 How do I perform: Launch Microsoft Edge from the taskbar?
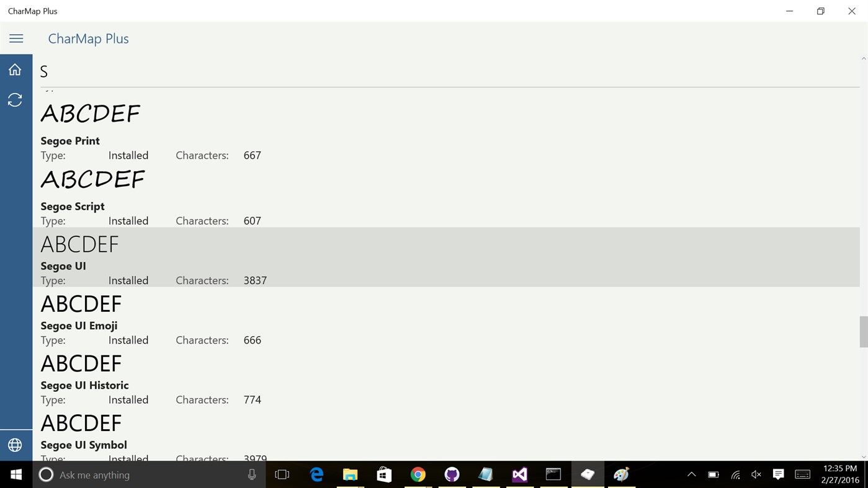pos(316,474)
